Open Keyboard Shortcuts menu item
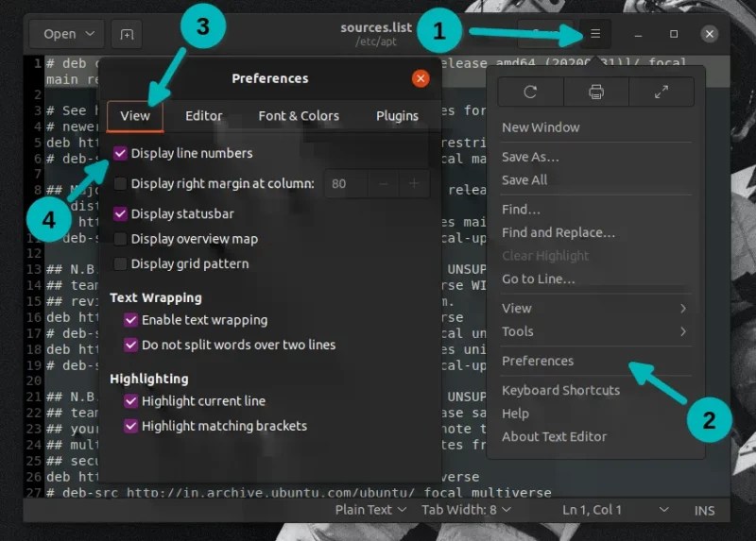The width and height of the screenshot is (756, 541). pos(595,390)
